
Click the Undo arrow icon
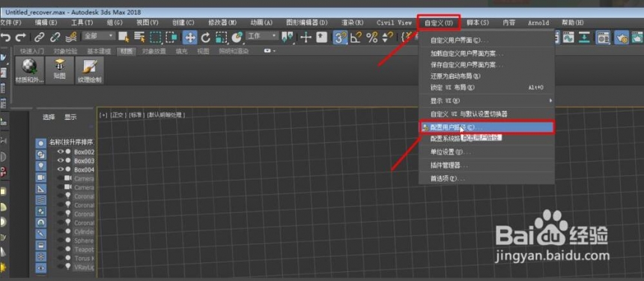click(x=6, y=37)
